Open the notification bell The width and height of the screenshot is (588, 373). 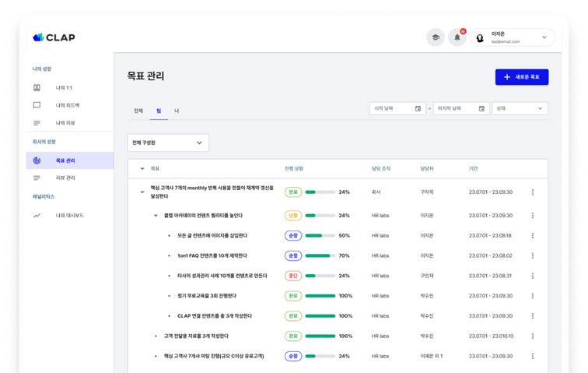pyautogui.click(x=457, y=37)
